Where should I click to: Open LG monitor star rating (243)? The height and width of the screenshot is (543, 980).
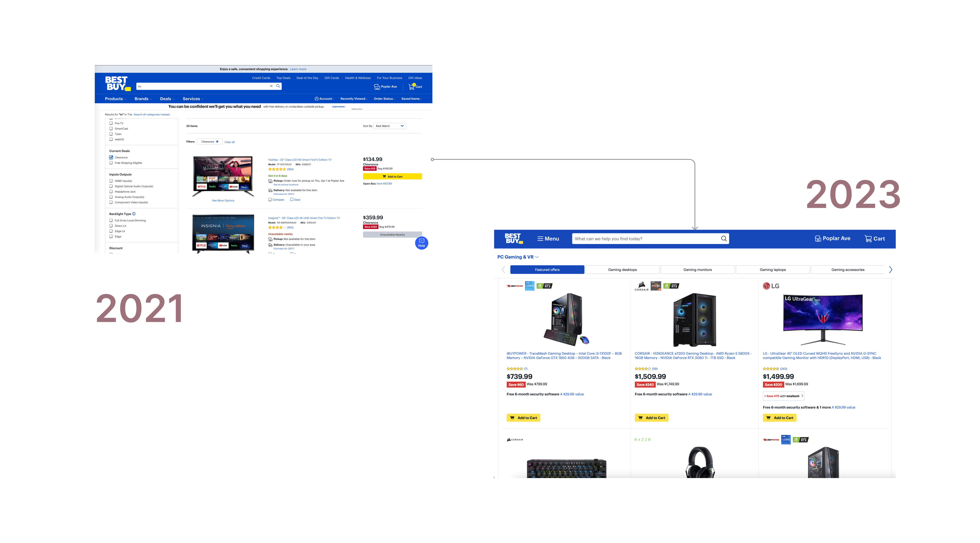[775, 369]
